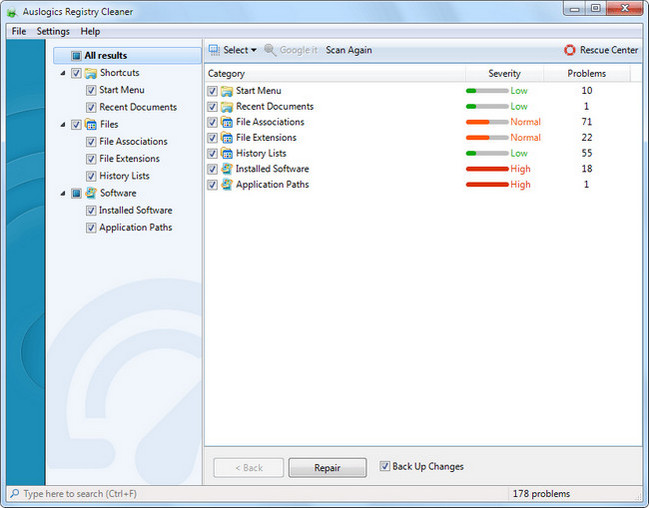The width and height of the screenshot is (649, 508).
Task: Uncheck Start Menu in the sidebar tree
Action: tap(91, 90)
